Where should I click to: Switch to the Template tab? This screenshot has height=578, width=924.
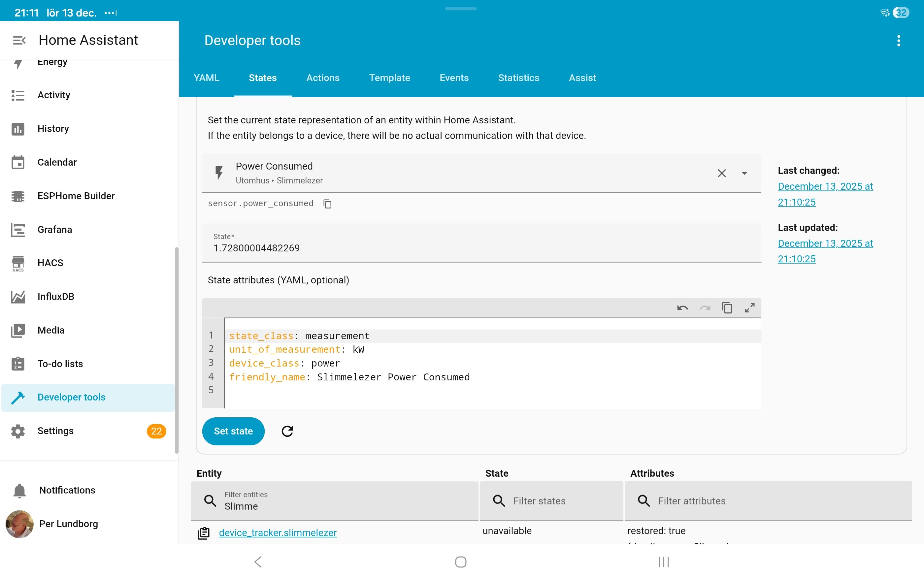coord(389,78)
